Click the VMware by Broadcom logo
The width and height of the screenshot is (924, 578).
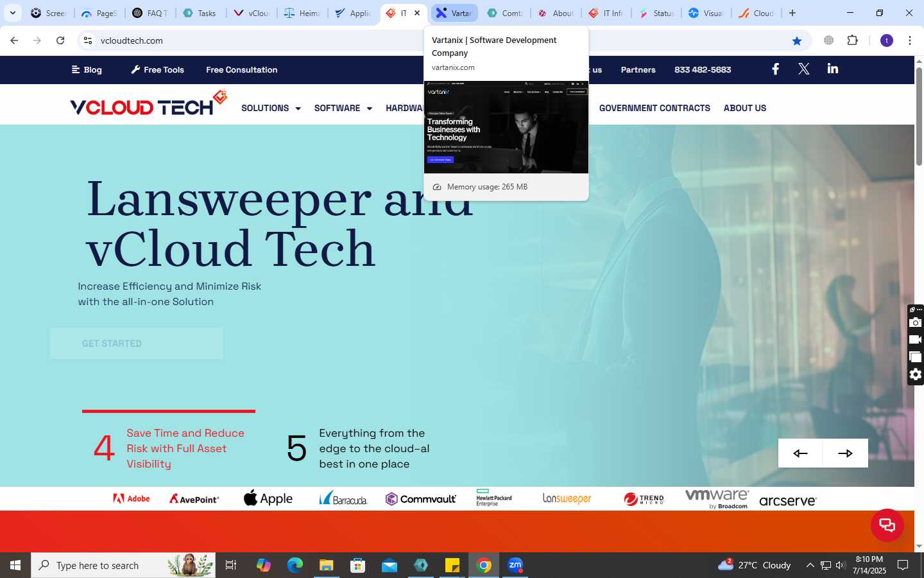tap(717, 498)
